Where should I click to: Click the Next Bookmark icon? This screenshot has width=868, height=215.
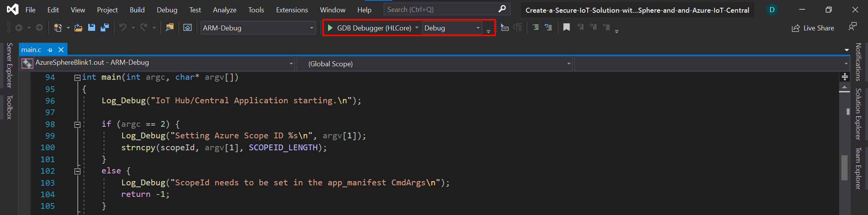click(x=593, y=27)
